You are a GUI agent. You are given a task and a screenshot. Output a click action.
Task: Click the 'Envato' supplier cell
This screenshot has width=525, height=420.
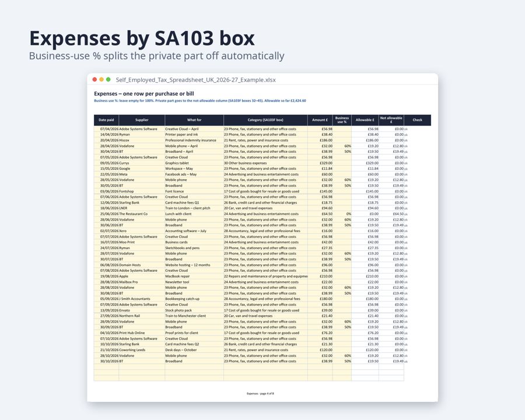click(x=142, y=310)
